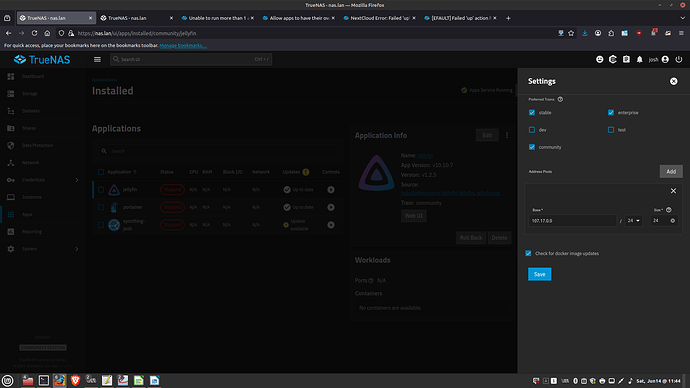690x388 pixels.
Task: Switch to the Allow apps tab
Action: [298, 18]
